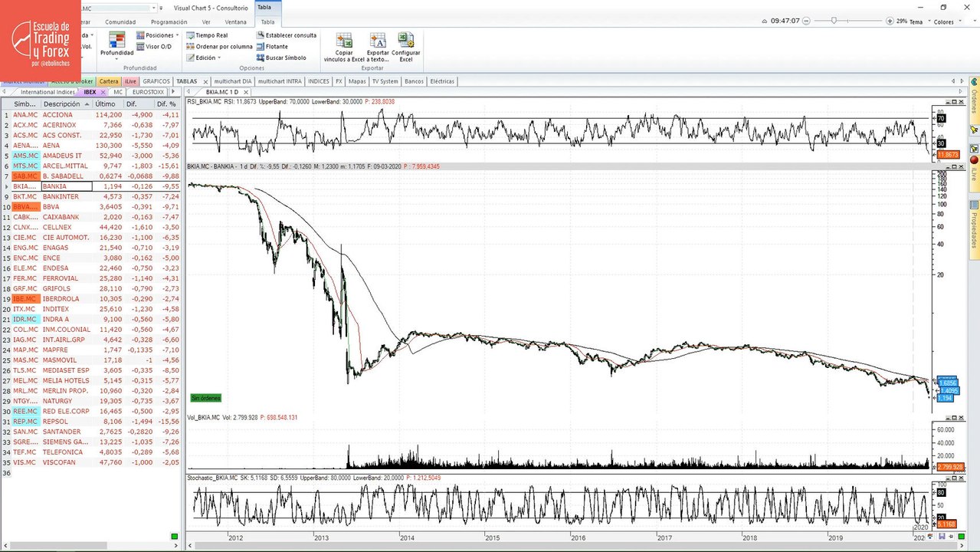Close the RSI indicator pane
This screenshot has height=552, width=980.
point(961,101)
